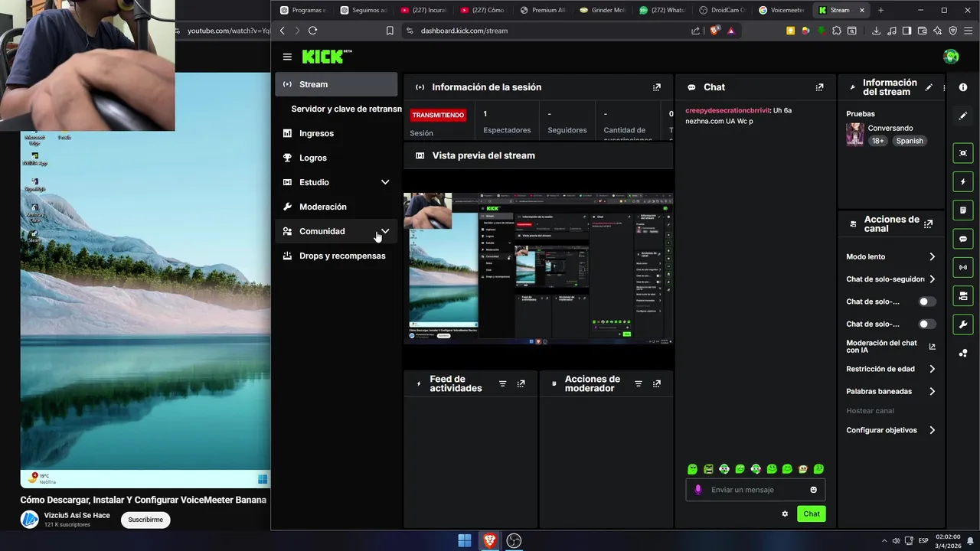The image size is (980, 551).
Task: Click the info icon in right rail
Action: (x=963, y=88)
